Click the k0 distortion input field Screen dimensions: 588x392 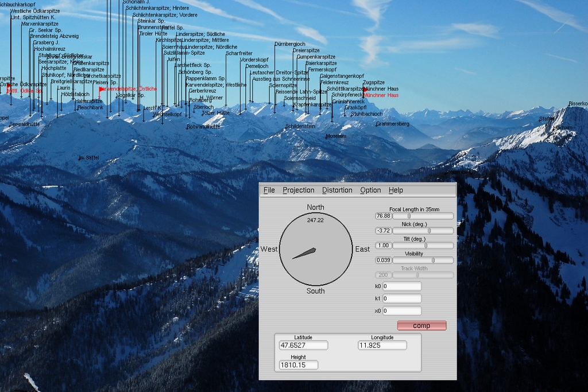click(x=402, y=286)
